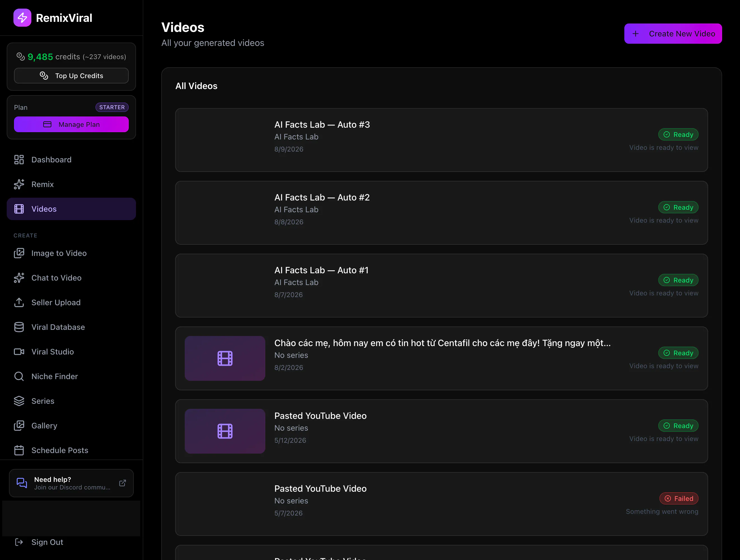Open the Gallery page
Image resolution: width=740 pixels, height=560 pixels.
coord(71,425)
